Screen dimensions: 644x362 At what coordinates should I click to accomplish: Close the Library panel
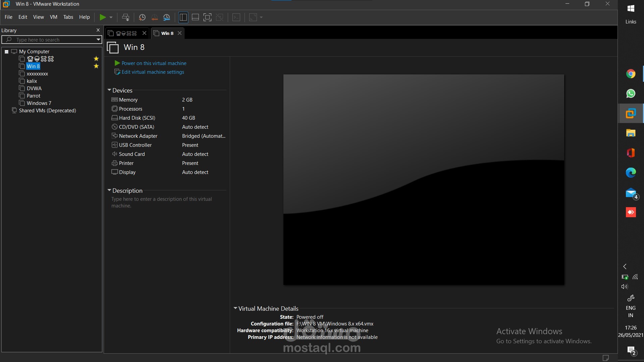[x=98, y=30]
